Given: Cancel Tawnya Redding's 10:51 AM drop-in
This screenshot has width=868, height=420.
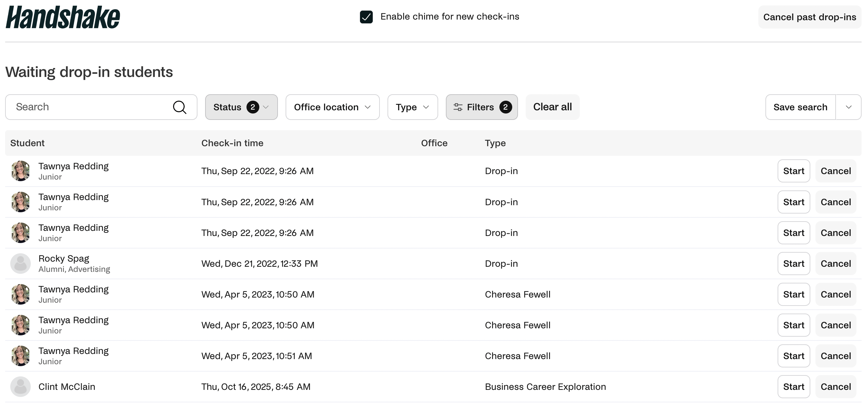Looking at the screenshot, I should coord(836,356).
